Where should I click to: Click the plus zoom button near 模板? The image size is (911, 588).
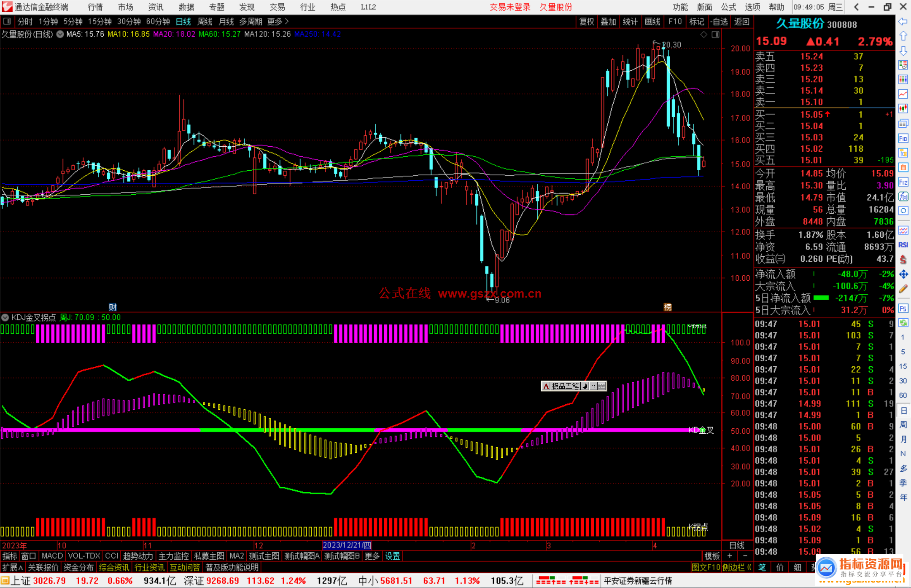click(730, 556)
